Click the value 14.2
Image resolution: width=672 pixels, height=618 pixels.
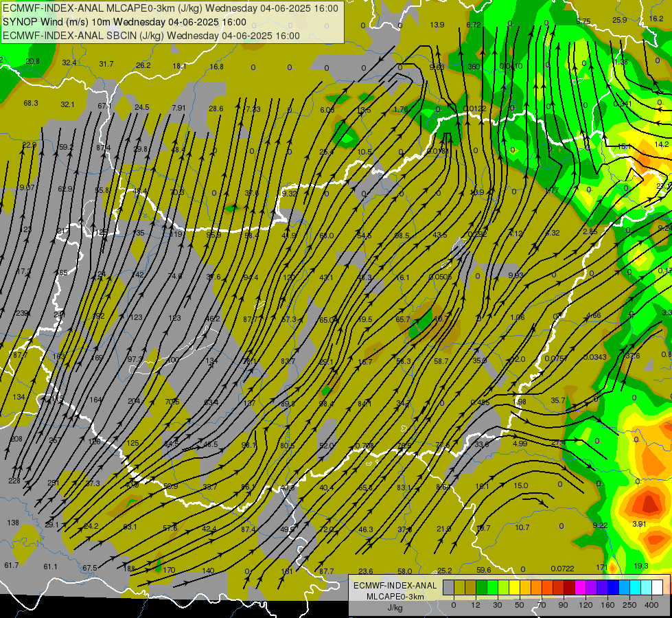(x=661, y=144)
